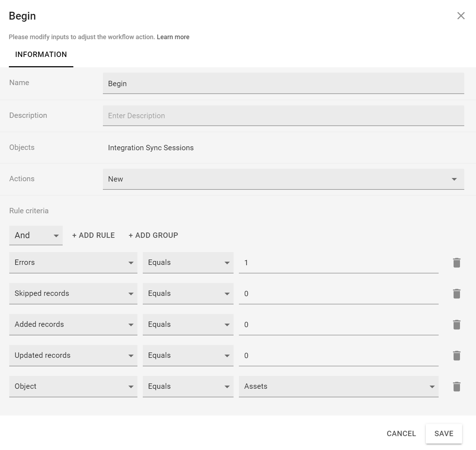Close the Begin dialog with X
The height and width of the screenshot is (450, 476).
[x=461, y=16]
